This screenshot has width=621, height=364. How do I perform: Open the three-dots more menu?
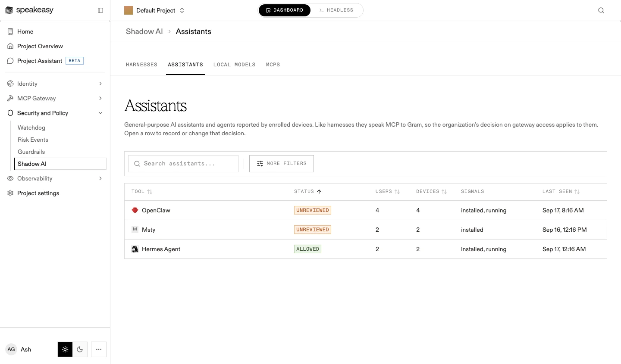point(99,349)
